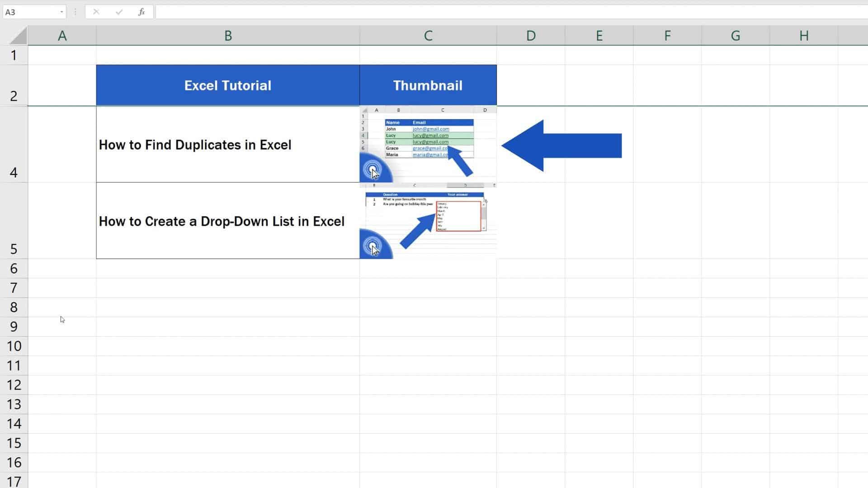868x488 pixels.
Task: Select column C header
Action: 428,36
